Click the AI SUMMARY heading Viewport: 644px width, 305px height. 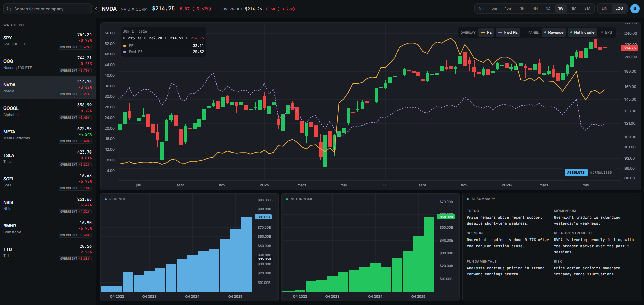pyautogui.click(x=483, y=199)
